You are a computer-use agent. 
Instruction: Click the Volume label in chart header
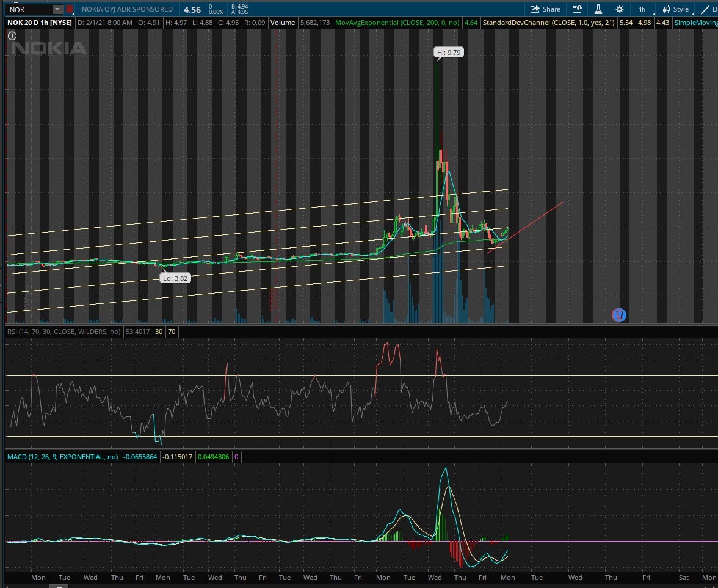click(283, 23)
